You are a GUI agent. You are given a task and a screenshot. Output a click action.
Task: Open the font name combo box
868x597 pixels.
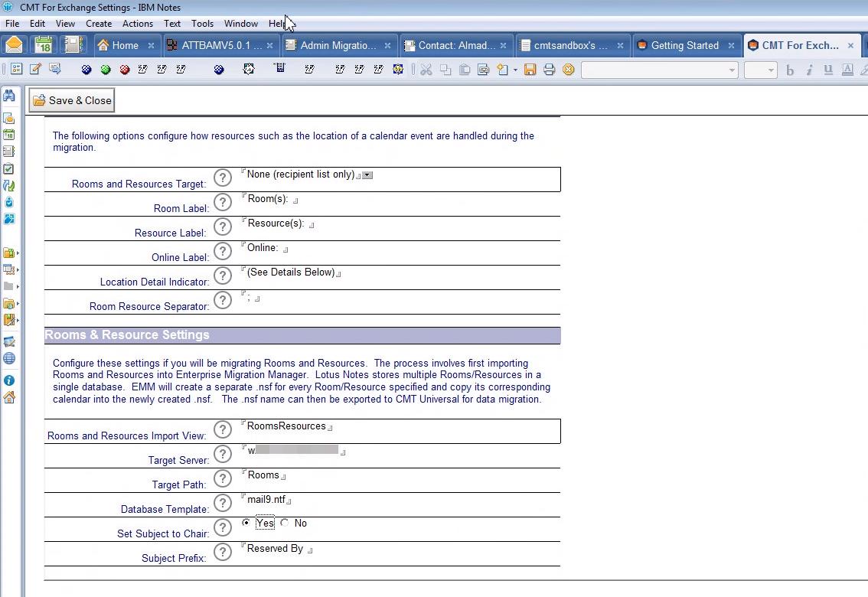659,70
